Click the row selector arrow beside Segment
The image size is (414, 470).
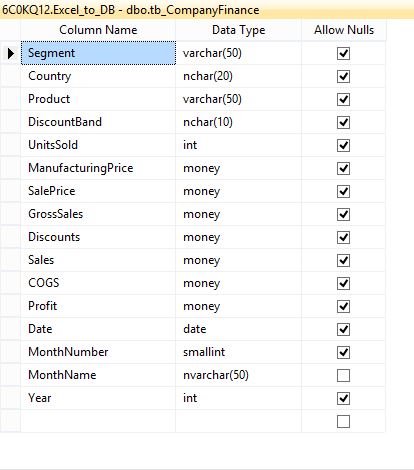coord(10,53)
